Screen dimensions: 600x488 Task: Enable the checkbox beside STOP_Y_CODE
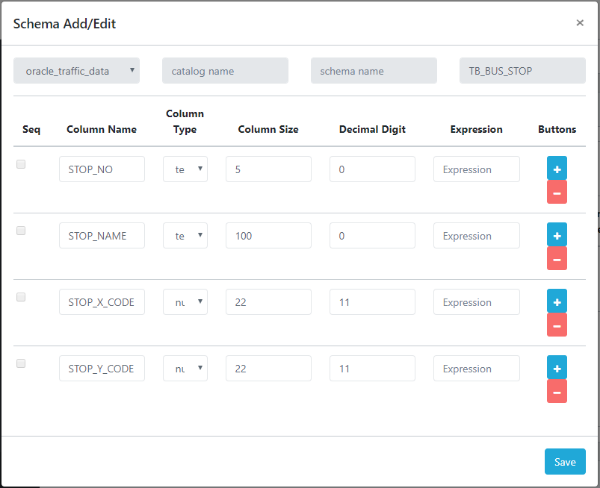(x=21, y=364)
